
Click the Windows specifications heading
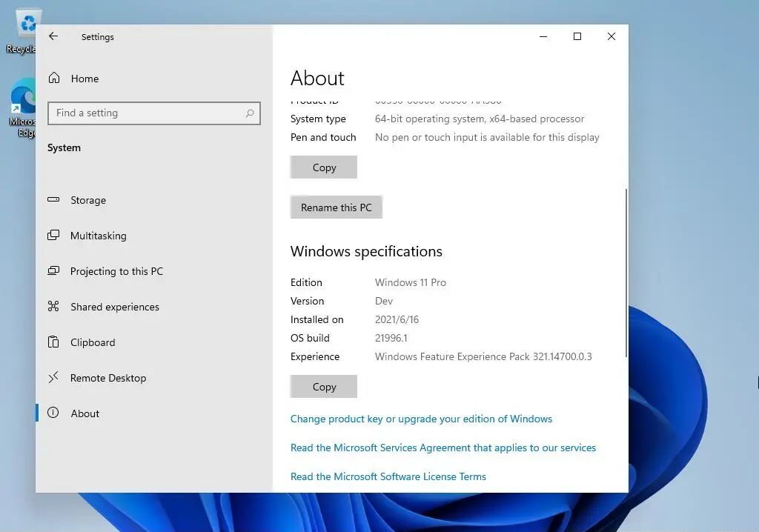pyautogui.click(x=366, y=251)
